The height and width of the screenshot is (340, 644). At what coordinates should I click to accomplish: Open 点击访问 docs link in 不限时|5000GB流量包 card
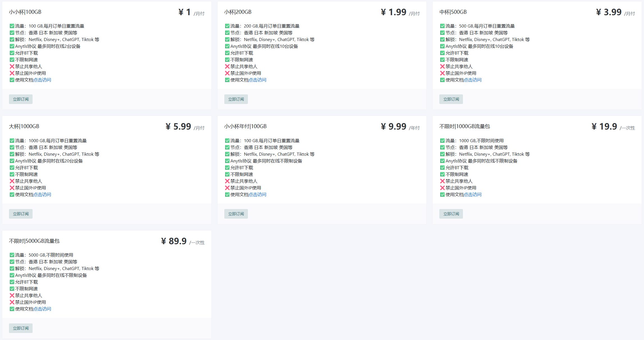pos(42,309)
